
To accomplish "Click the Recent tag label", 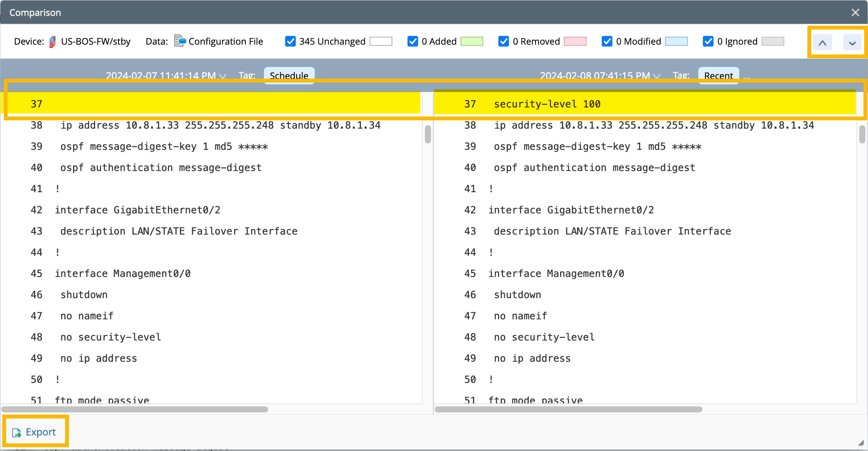I will point(718,76).
